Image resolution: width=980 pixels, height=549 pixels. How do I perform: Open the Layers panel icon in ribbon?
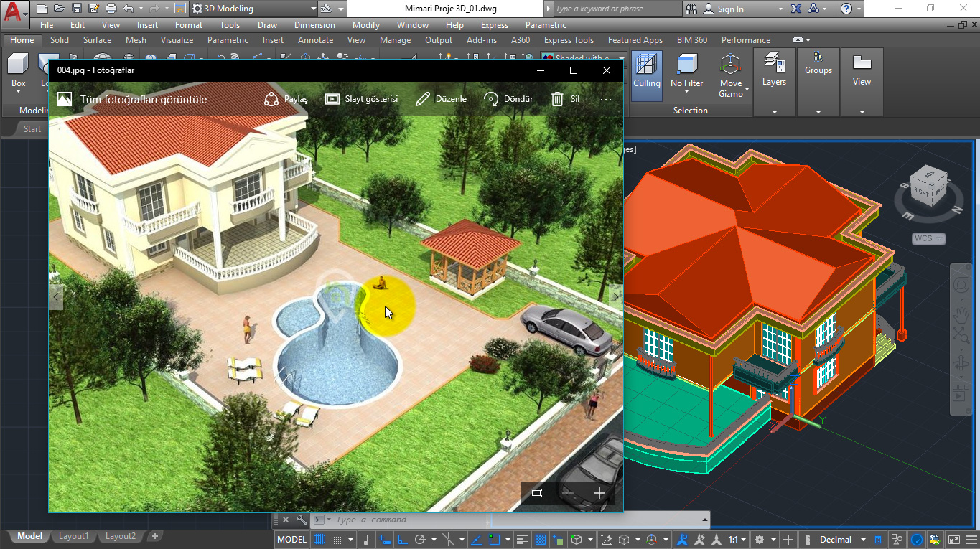point(774,70)
